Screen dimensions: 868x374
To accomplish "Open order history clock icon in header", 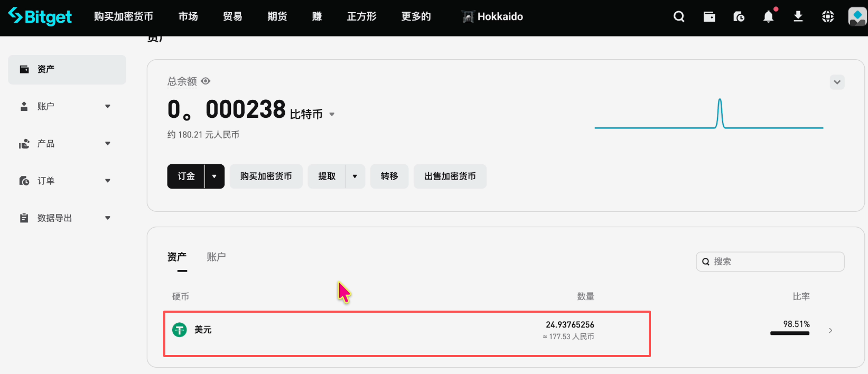I will coord(739,17).
